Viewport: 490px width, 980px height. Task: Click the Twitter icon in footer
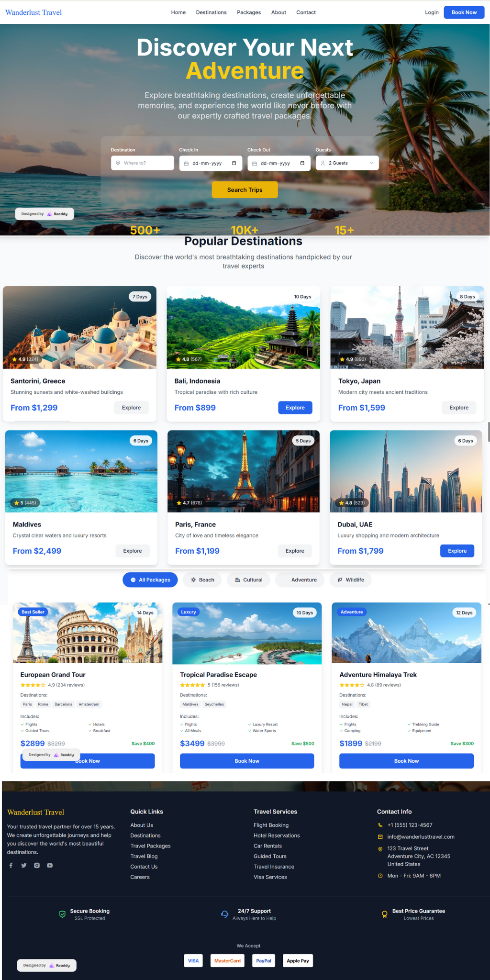click(x=24, y=865)
